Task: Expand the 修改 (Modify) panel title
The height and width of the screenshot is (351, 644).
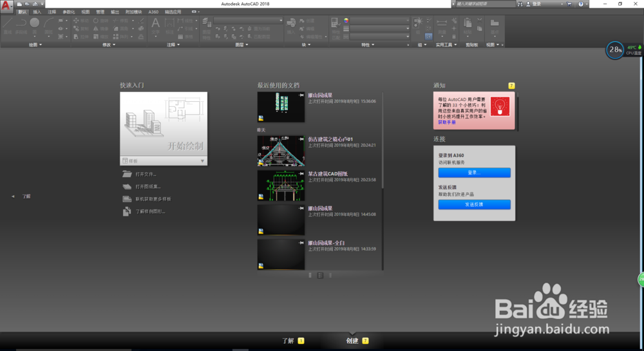Action: (108, 44)
